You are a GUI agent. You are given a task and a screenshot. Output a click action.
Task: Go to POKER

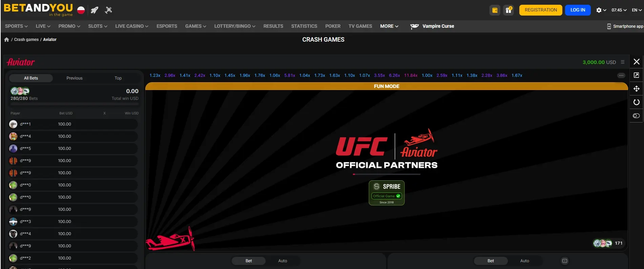[333, 26]
